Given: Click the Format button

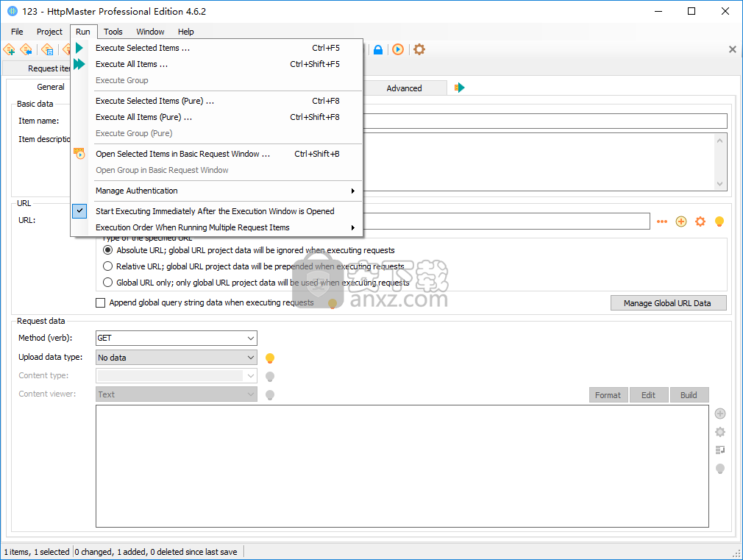Looking at the screenshot, I should (608, 395).
